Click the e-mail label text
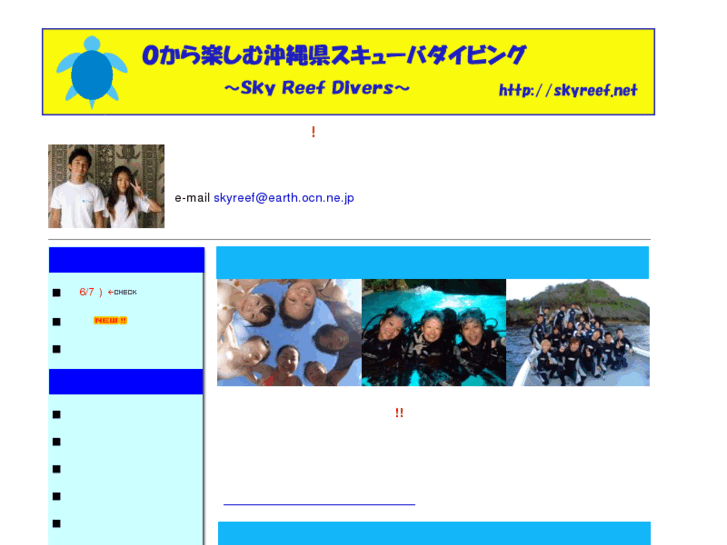The height and width of the screenshot is (545, 727). click(192, 198)
